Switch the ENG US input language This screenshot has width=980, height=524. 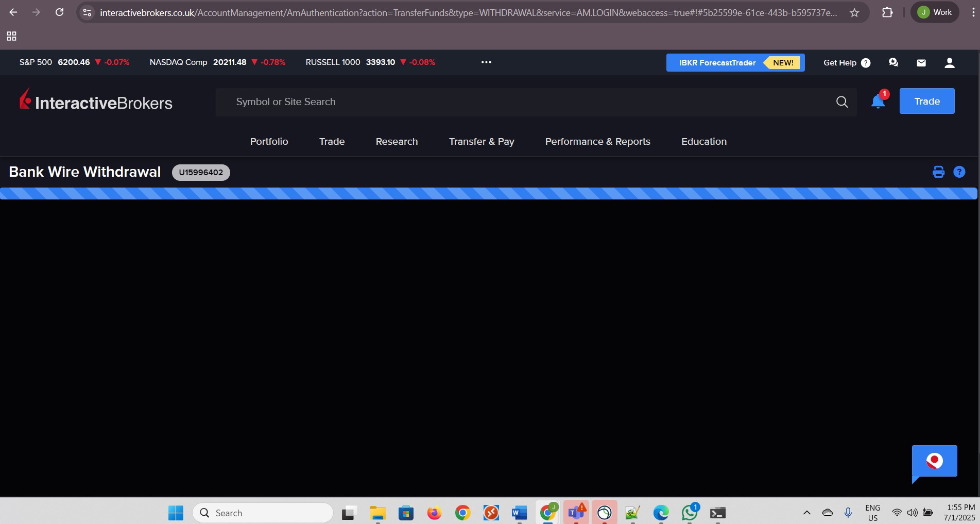(873, 513)
